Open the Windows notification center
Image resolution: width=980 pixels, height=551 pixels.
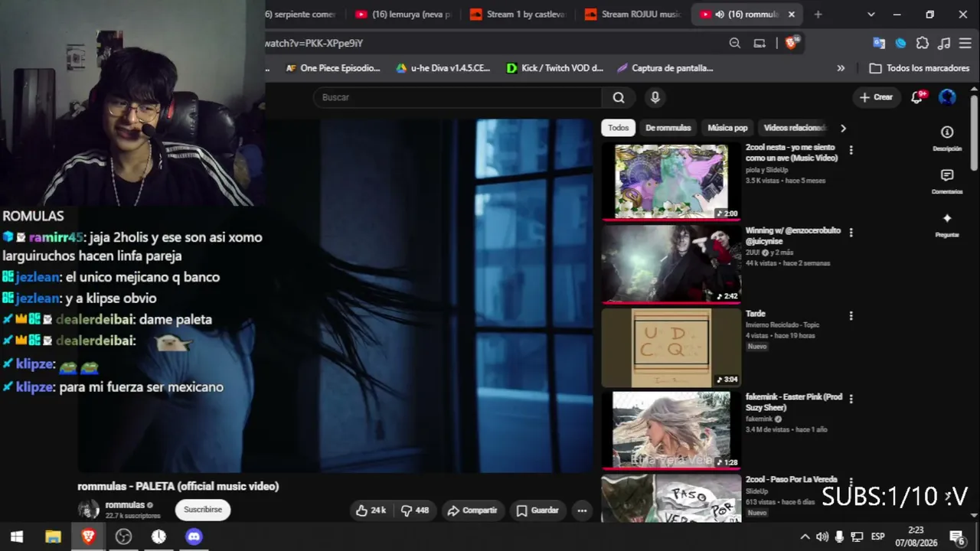click(x=956, y=536)
